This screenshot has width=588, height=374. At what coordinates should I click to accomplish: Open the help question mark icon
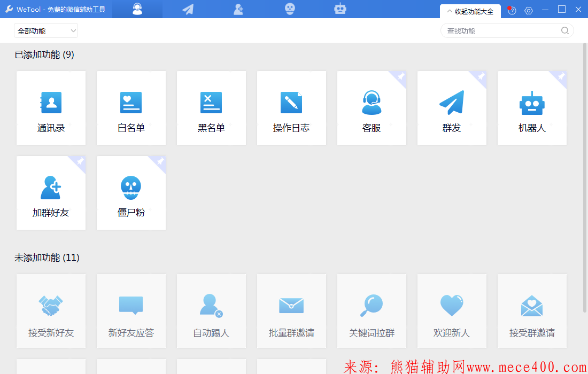[x=512, y=10]
